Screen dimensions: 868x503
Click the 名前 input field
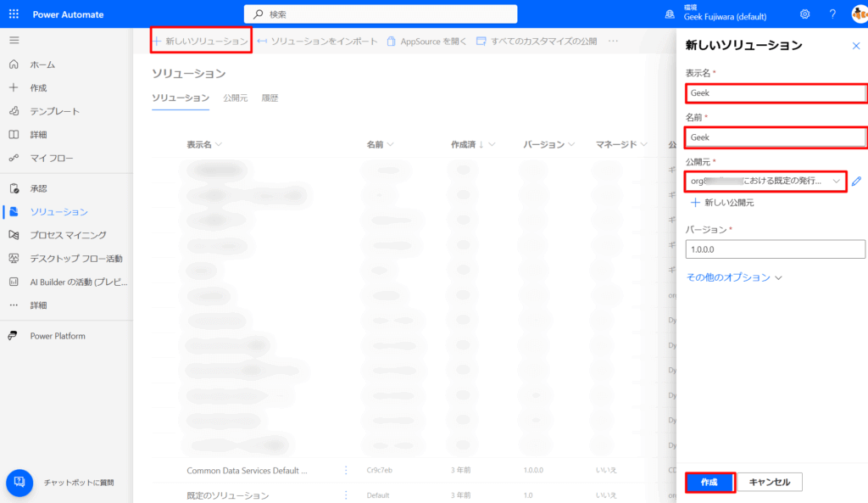pyautogui.click(x=776, y=137)
